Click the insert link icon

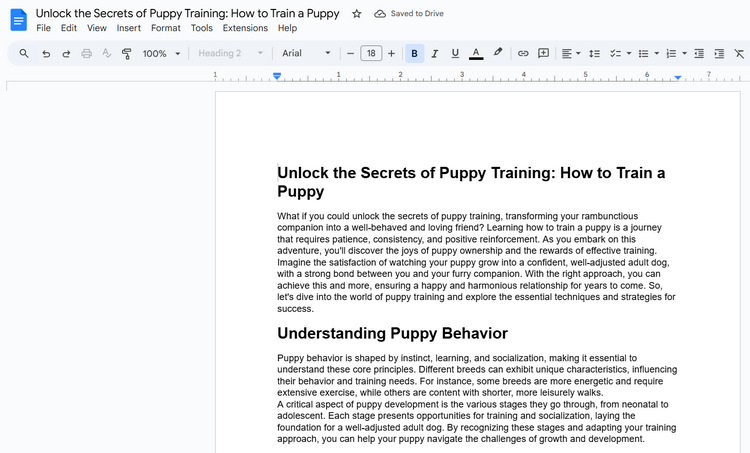pos(522,53)
